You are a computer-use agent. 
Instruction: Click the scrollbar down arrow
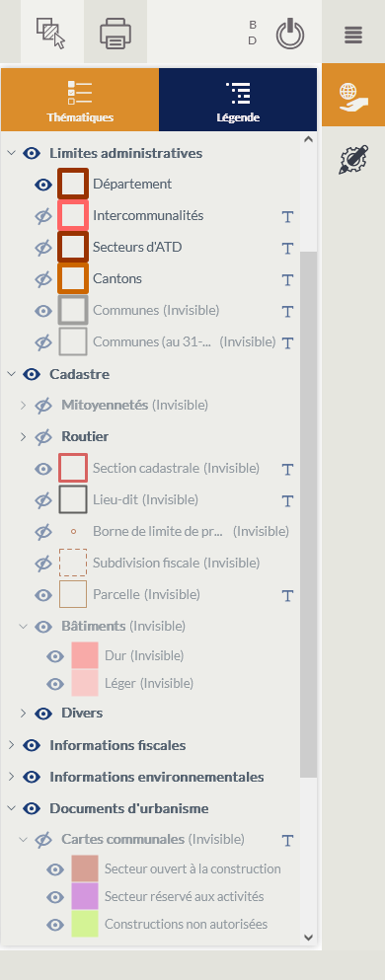308,937
